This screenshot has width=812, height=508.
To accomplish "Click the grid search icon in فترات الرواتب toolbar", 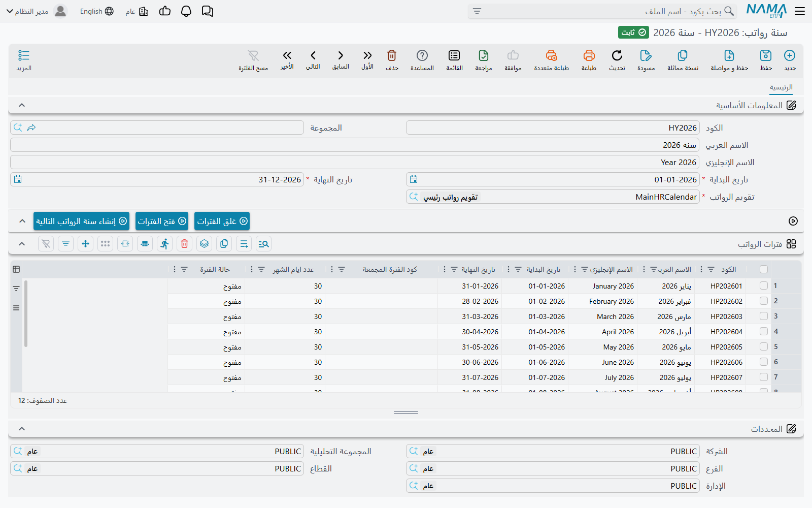I will click(263, 244).
